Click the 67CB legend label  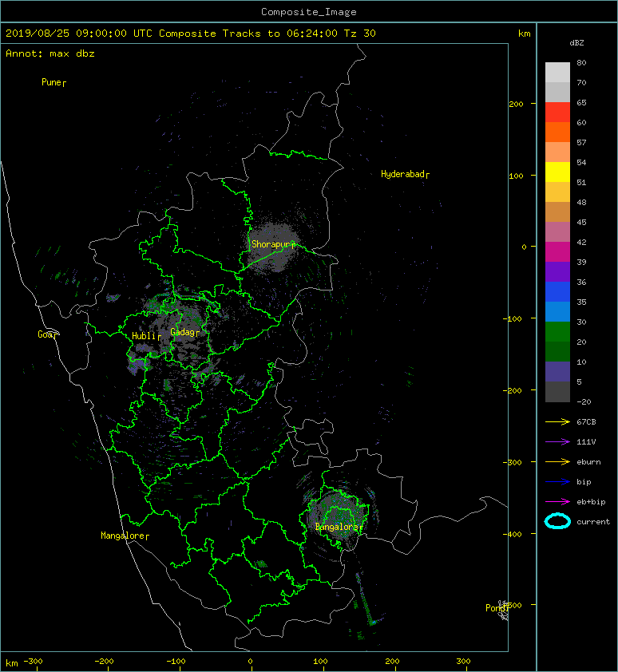click(x=586, y=421)
